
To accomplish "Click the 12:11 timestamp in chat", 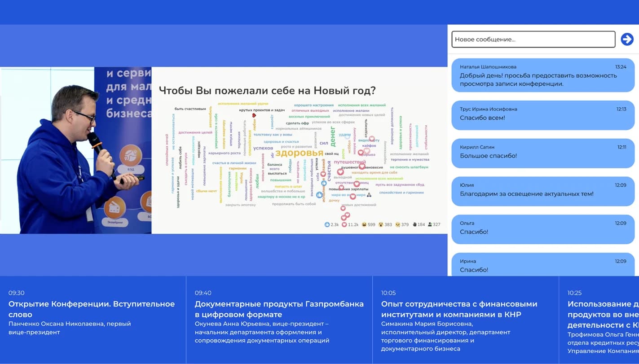I will (x=621, y=147).
